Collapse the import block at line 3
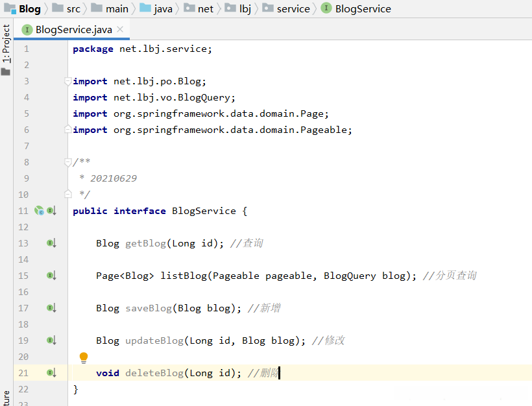The height and width of the screenshot is (406, 532). click(68, 81)
